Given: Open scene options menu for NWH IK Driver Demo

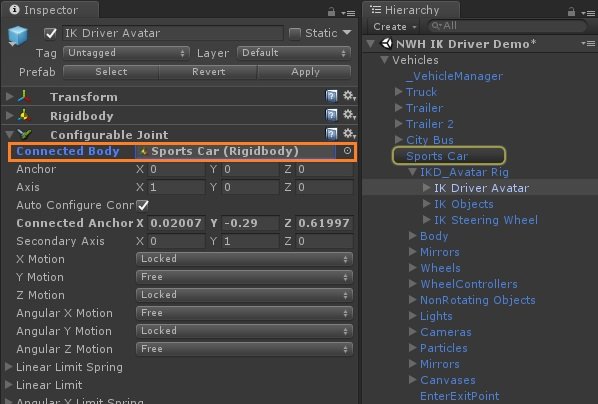Looking at the screenshot, I should [x=588, y=43].
